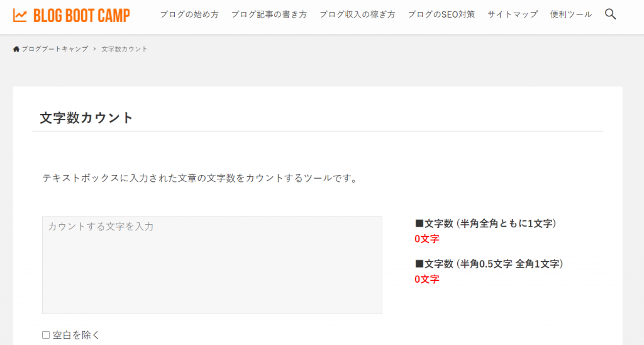Open the search magnifier icon

(x=610, y=14)
